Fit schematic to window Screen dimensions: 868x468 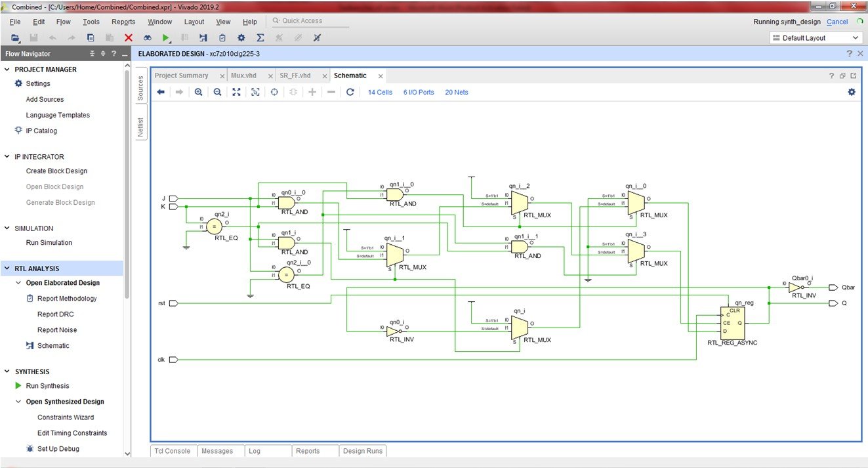point(236,92)
